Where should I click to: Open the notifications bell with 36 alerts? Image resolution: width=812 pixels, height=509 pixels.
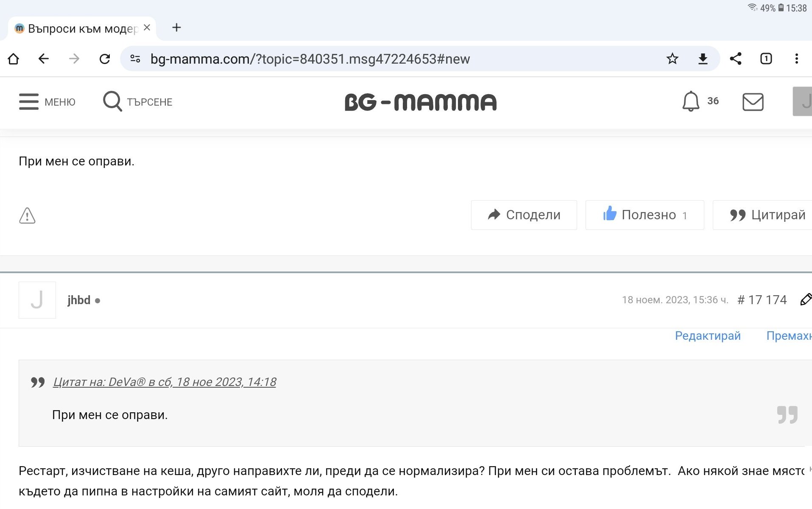coord(691,101)
